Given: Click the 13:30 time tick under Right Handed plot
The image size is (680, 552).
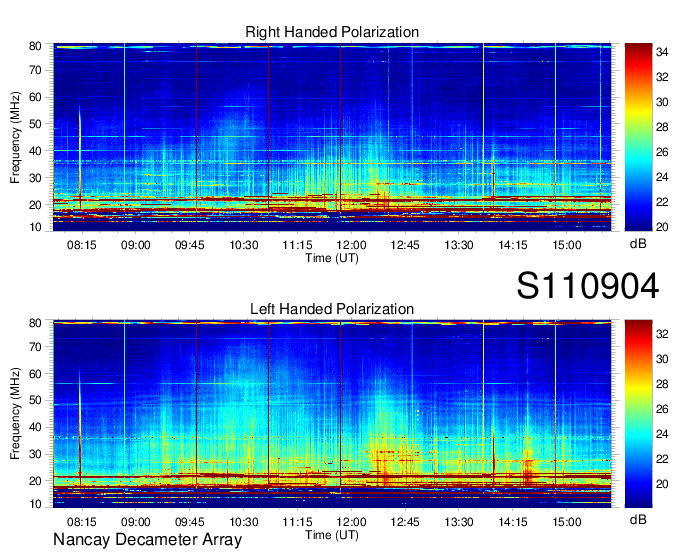Looking at the screenshot, I should (459, 245).
